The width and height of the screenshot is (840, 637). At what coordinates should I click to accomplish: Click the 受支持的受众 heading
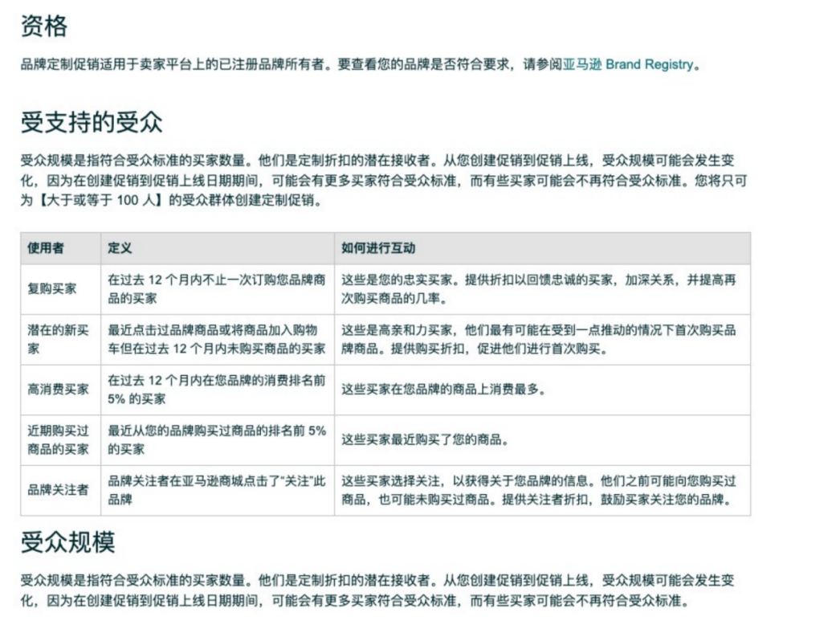point(92,122)
